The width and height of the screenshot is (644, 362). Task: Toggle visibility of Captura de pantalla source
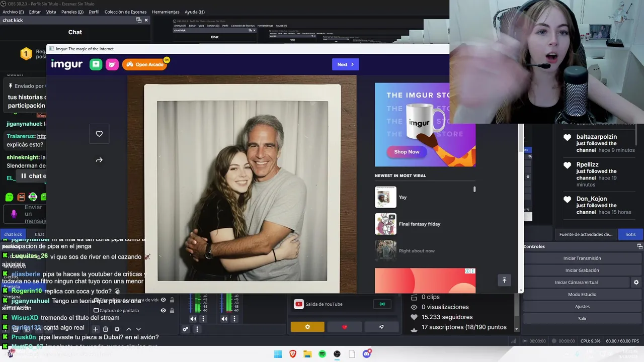click(163, 310)
